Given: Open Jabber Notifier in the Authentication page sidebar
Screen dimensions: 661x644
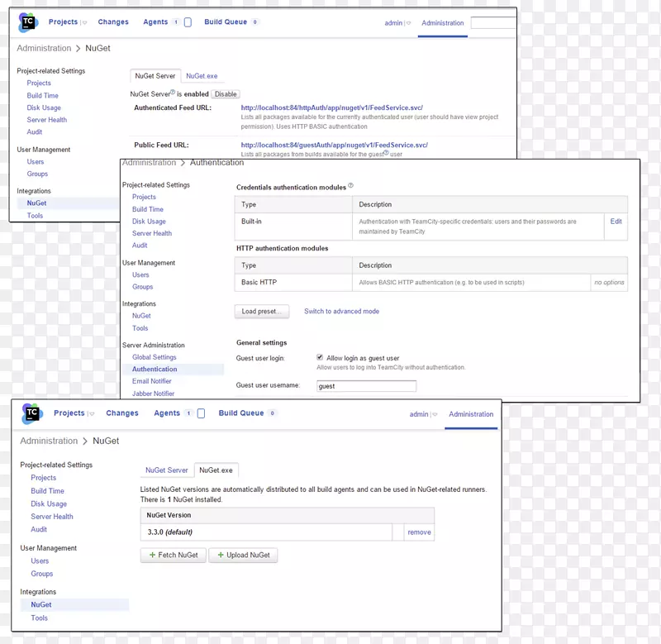Looking at the screenshot, I should tap(153, 394).
